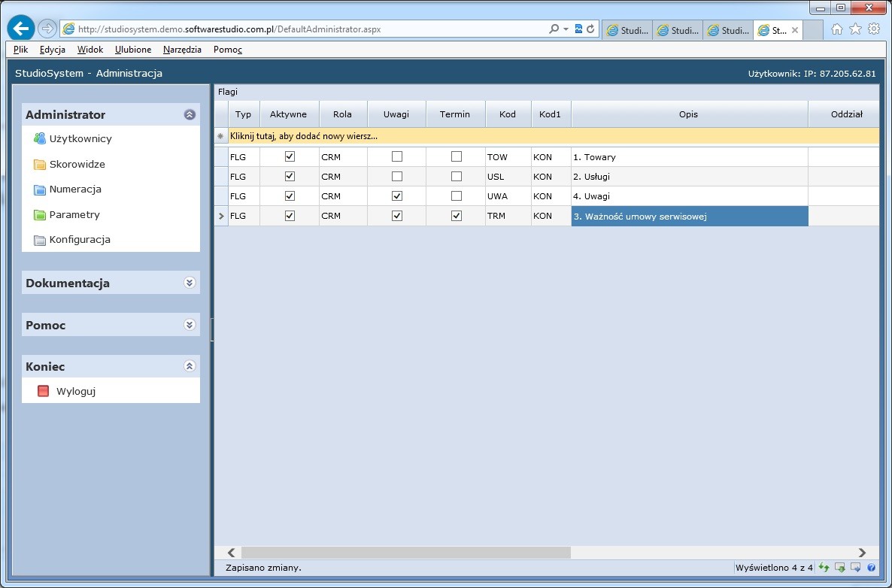Select the '2. Usługi' description cell
This screenshot has width=892, height=588.
pos(690,176)
